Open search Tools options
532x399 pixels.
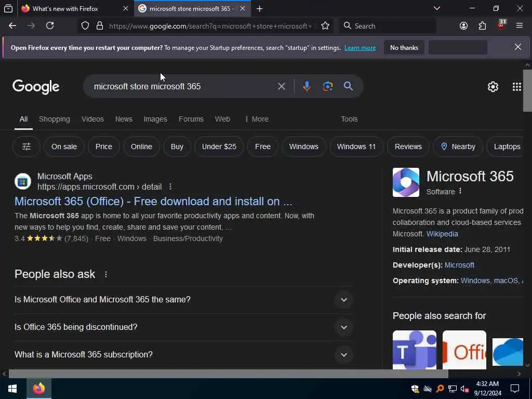(x=349, y=119)
